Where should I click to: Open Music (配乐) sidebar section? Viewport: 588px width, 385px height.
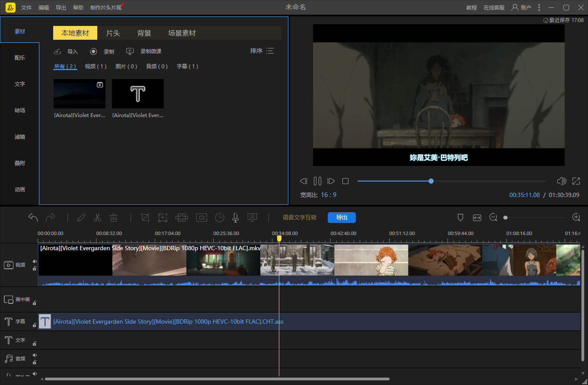pos(20,58)
